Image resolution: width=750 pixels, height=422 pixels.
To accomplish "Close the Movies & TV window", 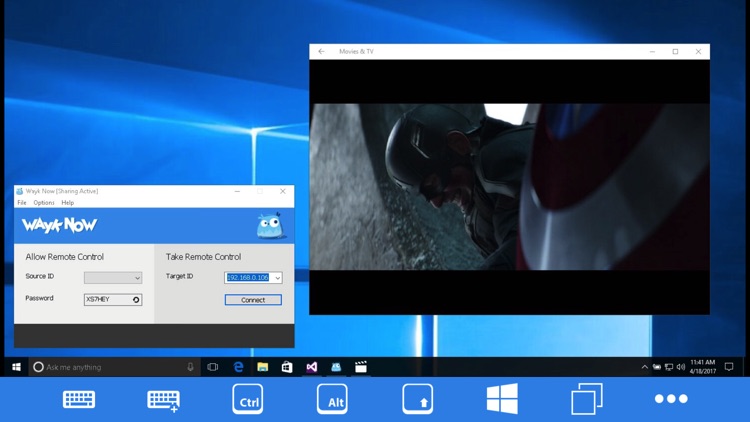I will [698, 51].
